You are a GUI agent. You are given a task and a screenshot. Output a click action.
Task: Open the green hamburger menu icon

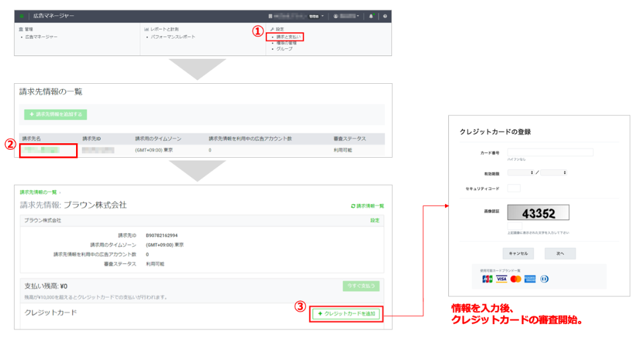21,16
